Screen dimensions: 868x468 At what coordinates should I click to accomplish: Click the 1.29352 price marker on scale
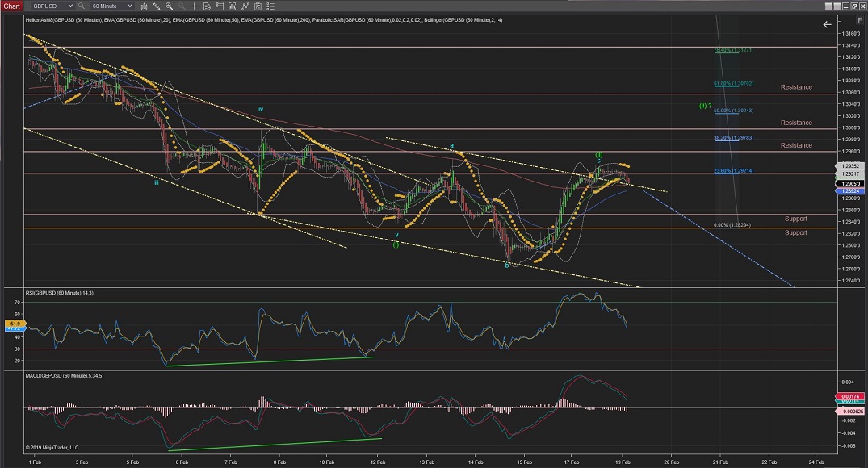point(850,166)
